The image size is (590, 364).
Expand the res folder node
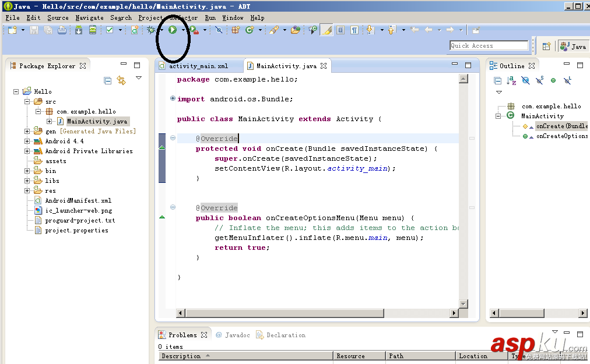[x=27, y=190]
